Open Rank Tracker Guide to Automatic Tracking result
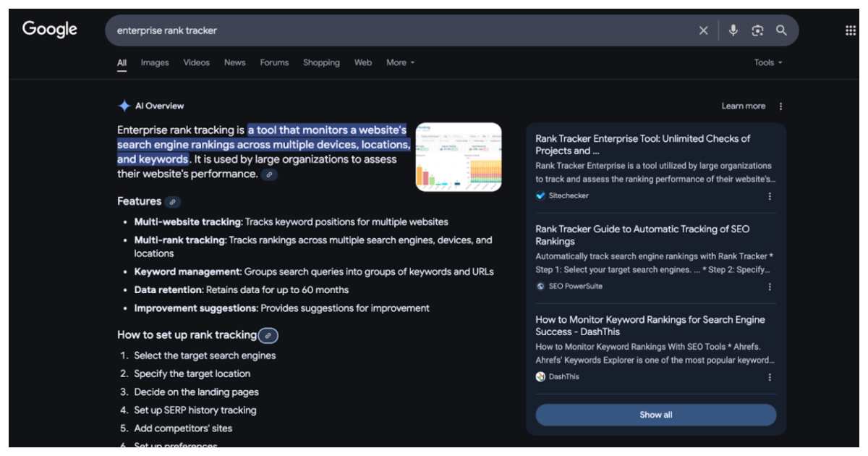868x456 pixels. (x=642, y=235)
